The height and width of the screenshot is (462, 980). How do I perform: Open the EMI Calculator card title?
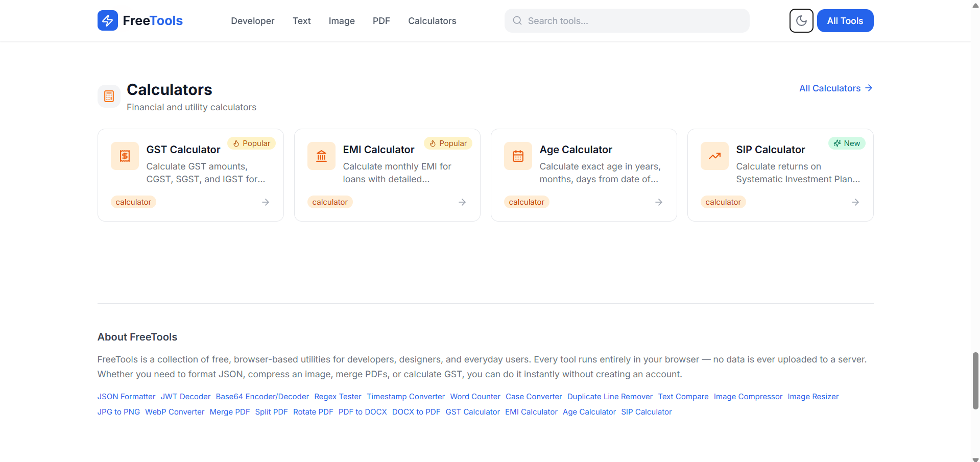tap(378, 150)
